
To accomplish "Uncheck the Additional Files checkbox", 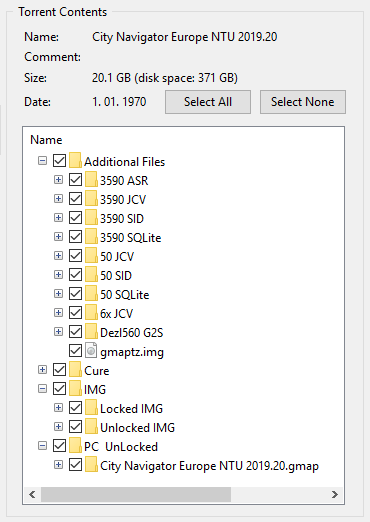I will pyautogui.click(x=60, y=161).
